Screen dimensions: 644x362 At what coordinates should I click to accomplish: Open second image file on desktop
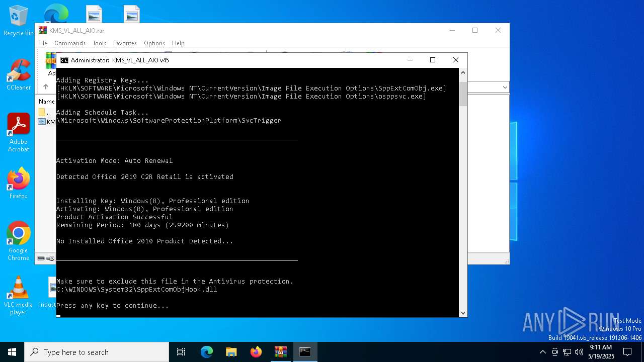pos(132,14)
